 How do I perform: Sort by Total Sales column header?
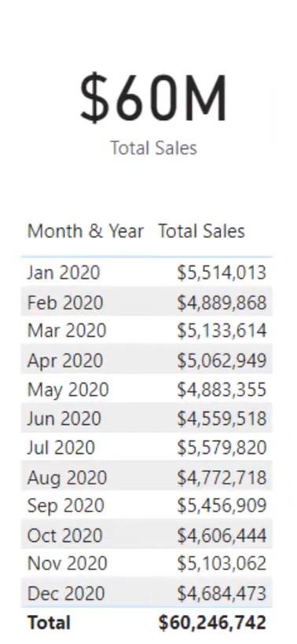click(x=202, y=231)
